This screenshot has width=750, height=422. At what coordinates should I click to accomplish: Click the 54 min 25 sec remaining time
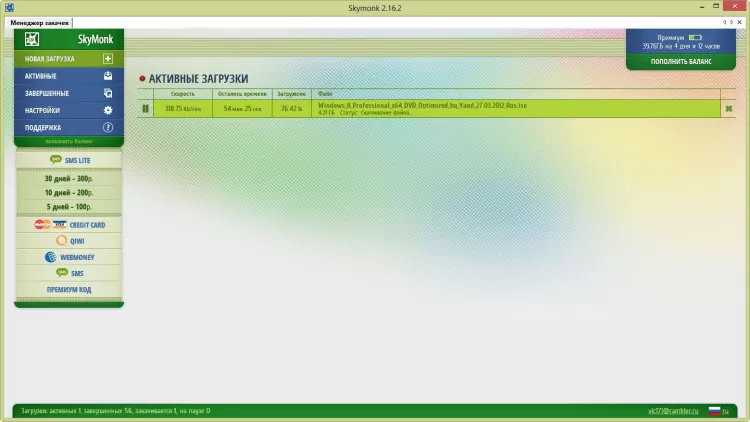pos(242,109)
